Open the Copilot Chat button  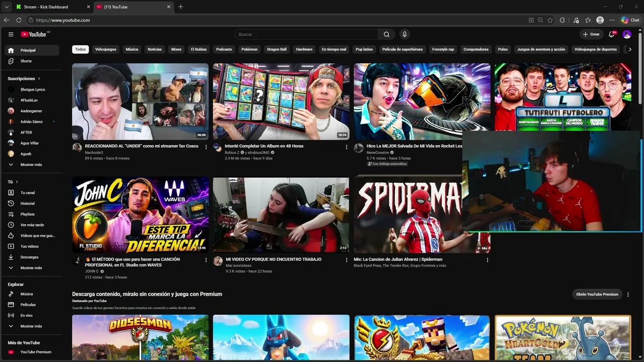pyautogui.click(x=630, y=20)
